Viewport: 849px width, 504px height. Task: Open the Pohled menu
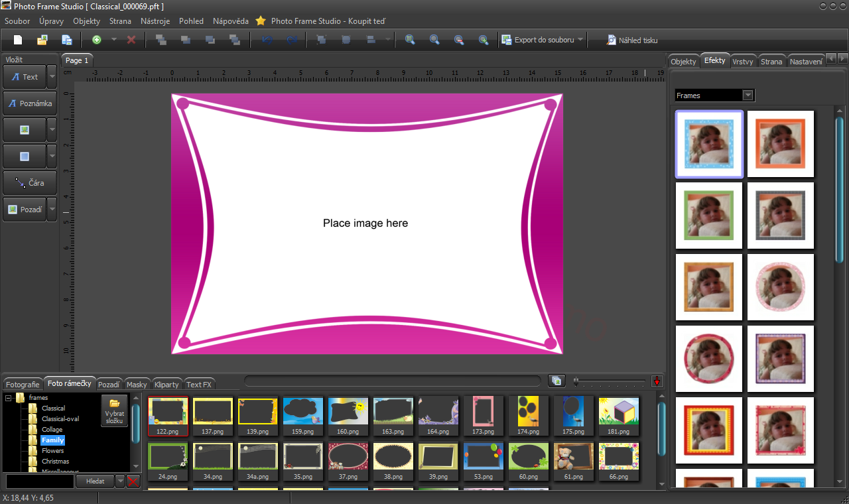(191, 21)
